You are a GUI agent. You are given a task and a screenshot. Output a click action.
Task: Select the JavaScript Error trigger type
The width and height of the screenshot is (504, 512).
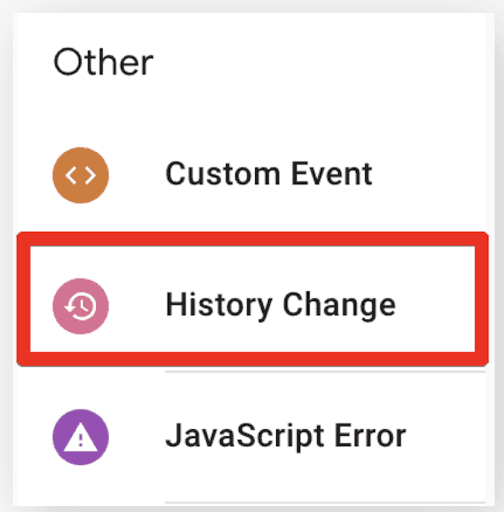[252, 437]
